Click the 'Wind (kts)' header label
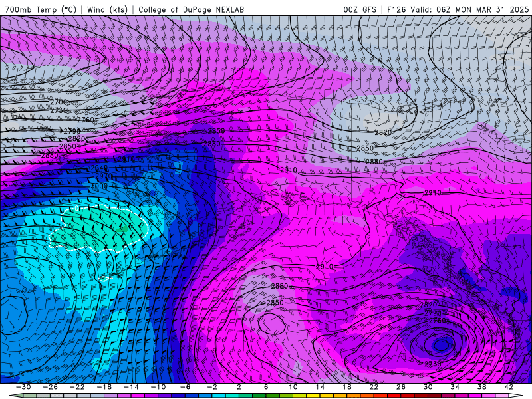 point(107,9)
